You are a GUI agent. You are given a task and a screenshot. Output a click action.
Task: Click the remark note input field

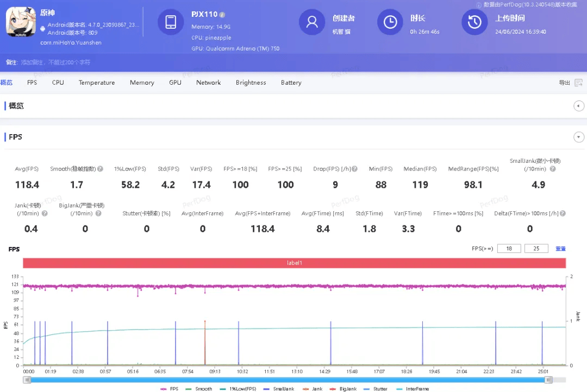55,62
